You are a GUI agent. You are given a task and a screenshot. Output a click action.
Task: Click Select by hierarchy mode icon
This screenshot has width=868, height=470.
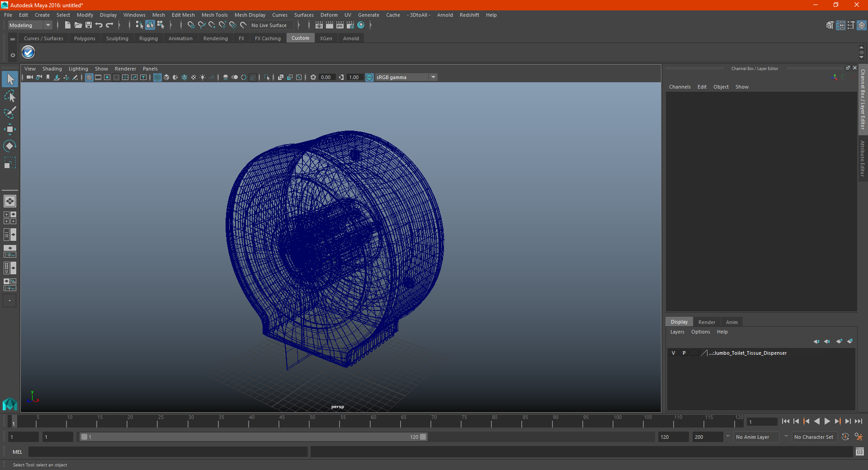point(139,25)
